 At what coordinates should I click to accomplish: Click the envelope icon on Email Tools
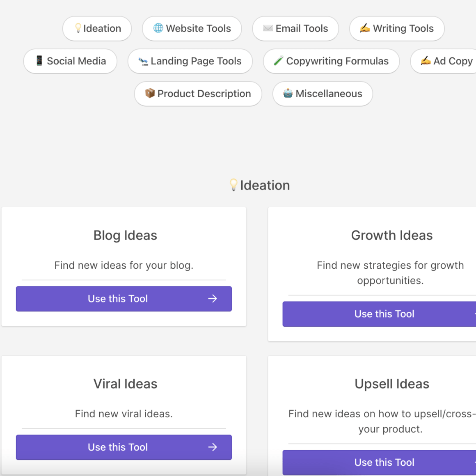point(268,28)
